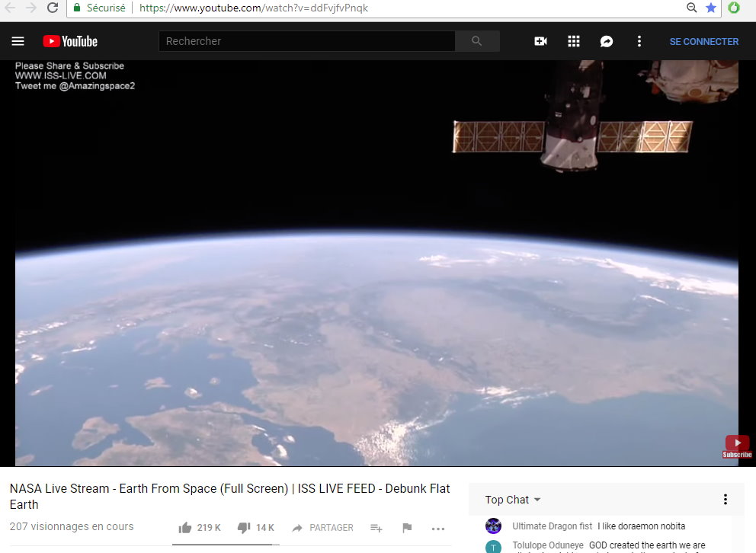
Task: Click the like/dislike ratio bar
Action: pos(226,545)
